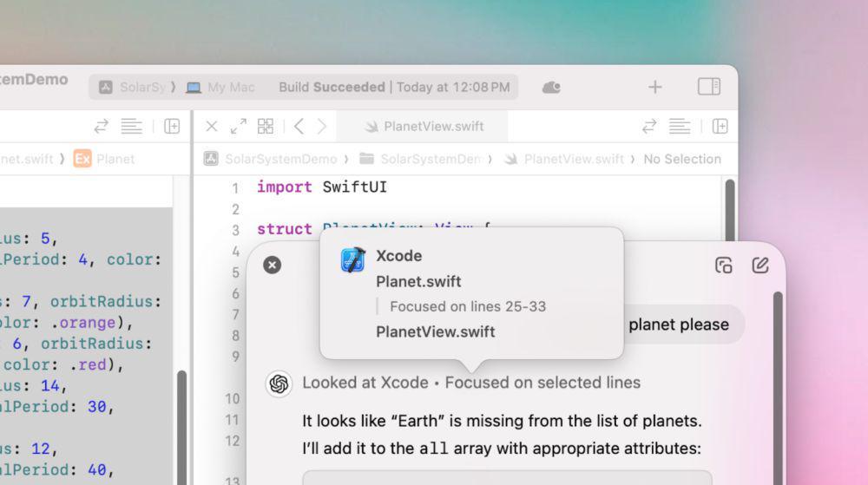Click the Xcode app icon in popover

point(352,259)
